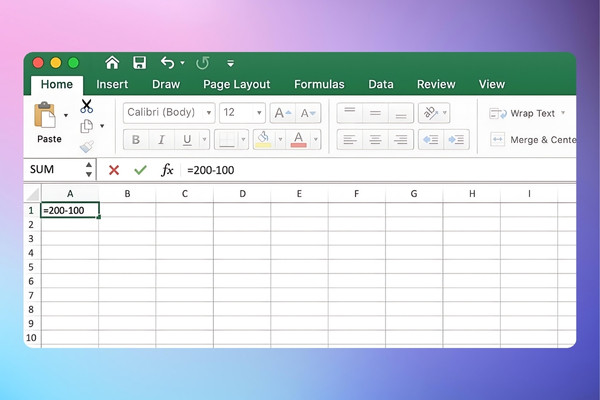Expand borders options arrow
The image size is (600, 400).
coord(243,140)
